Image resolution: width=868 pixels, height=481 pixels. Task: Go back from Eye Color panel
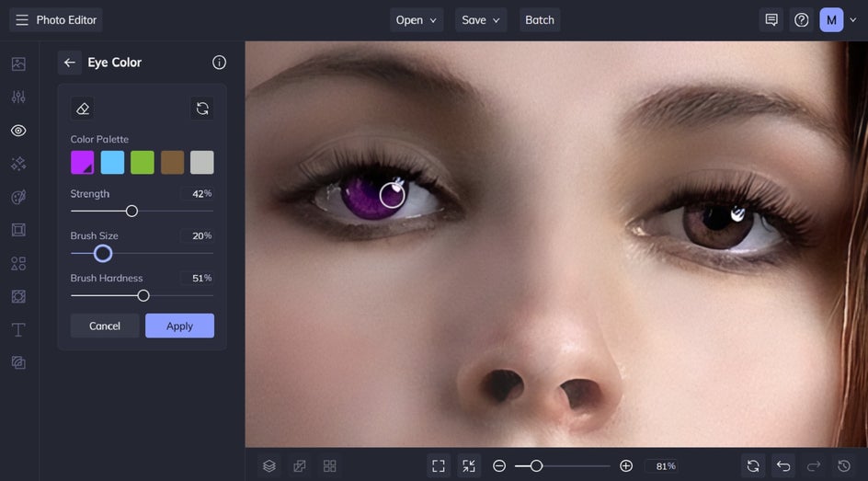[69, 63]
